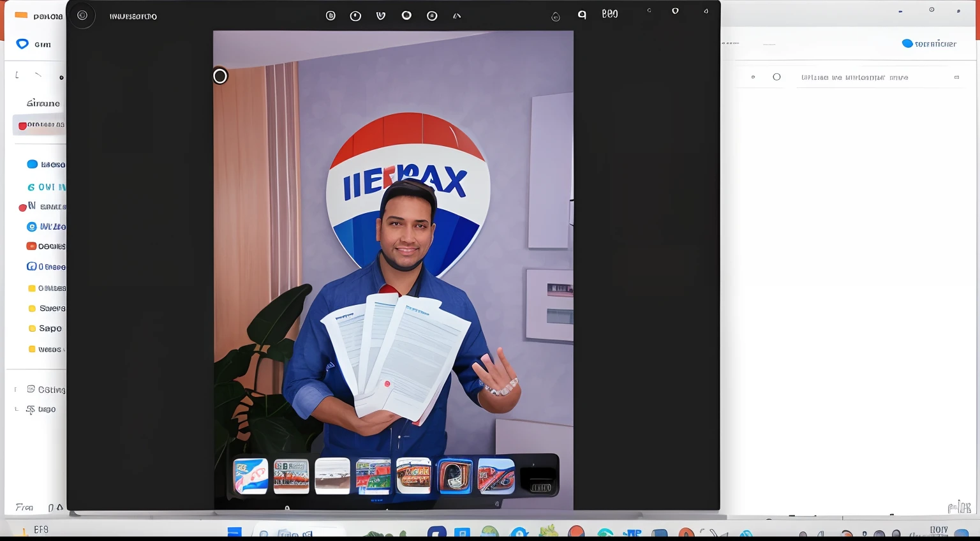
Task: Focus the search field in the right window
Action: (x=879, y=77)
